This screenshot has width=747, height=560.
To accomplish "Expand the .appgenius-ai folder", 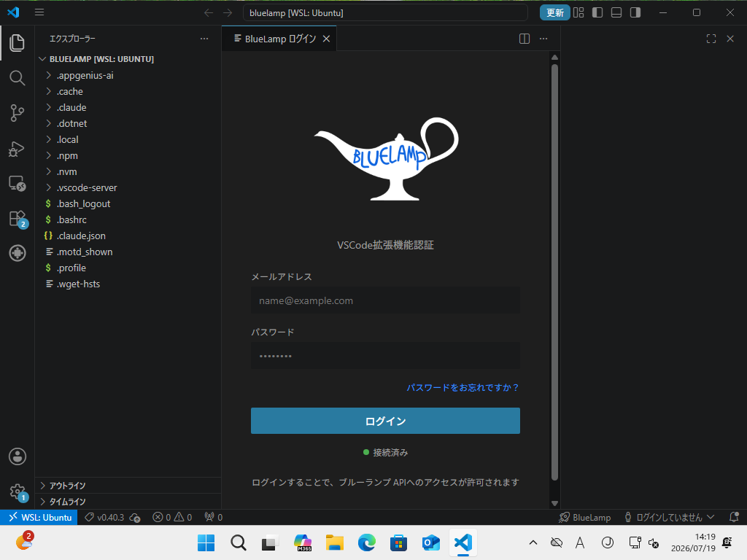I will point(128,75).
